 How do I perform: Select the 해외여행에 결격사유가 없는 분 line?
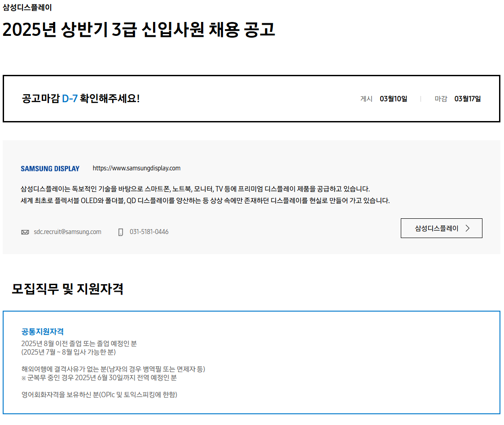pyautogui.click(x=113, y=369)
